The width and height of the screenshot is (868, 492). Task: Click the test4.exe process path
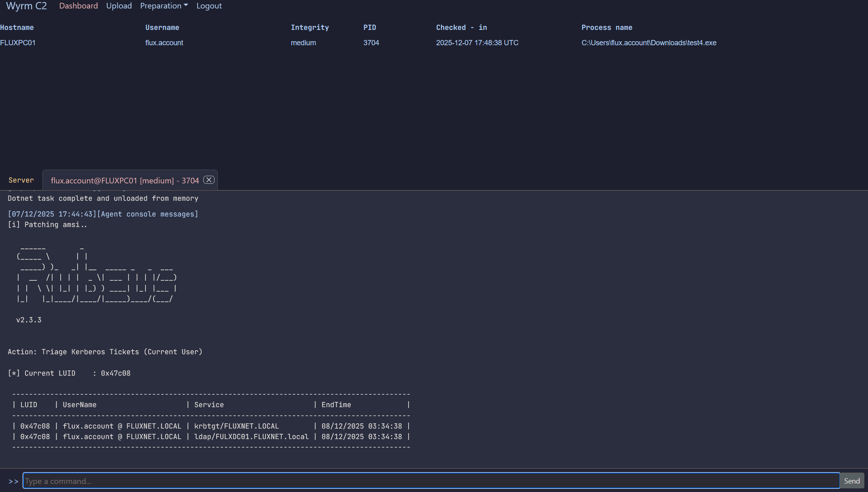(649, 43)
